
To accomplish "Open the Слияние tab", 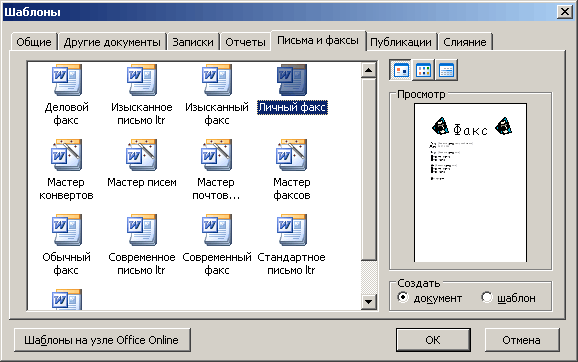I will point(465,42).
